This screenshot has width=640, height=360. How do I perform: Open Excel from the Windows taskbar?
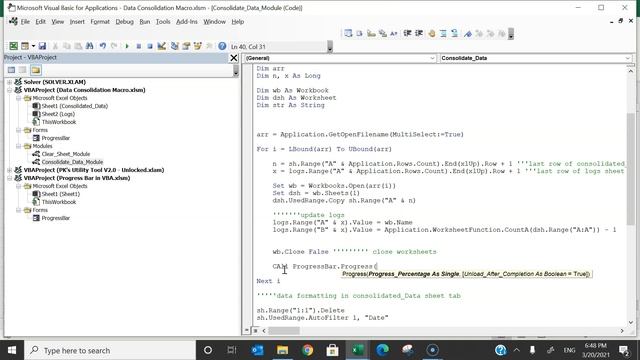click(358, 350)
